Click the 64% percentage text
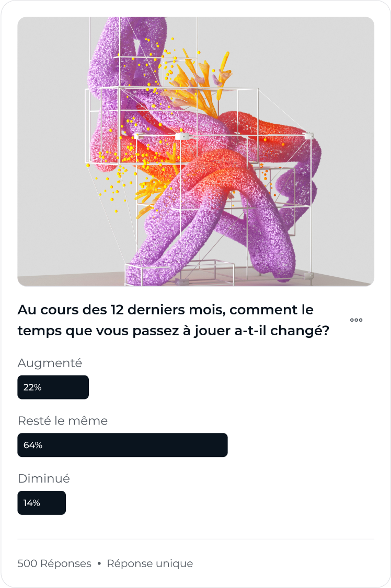Image resolution: width=391 pixels, height=588 pixels. click(x=32, y=445)
